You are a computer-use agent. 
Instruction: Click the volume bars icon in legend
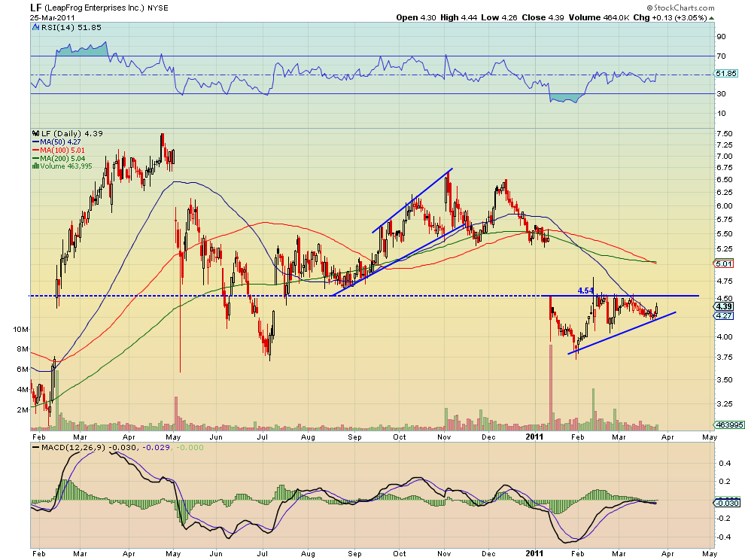[x=35, y=166]
